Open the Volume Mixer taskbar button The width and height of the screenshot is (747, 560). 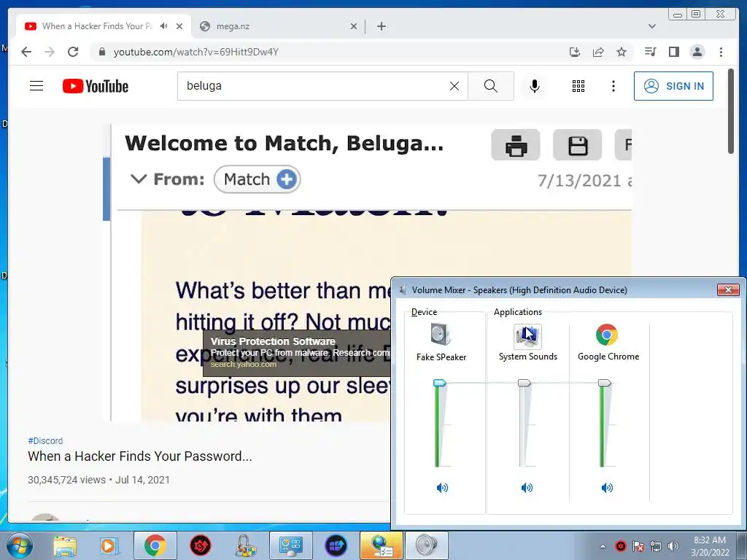coord(426,545)
